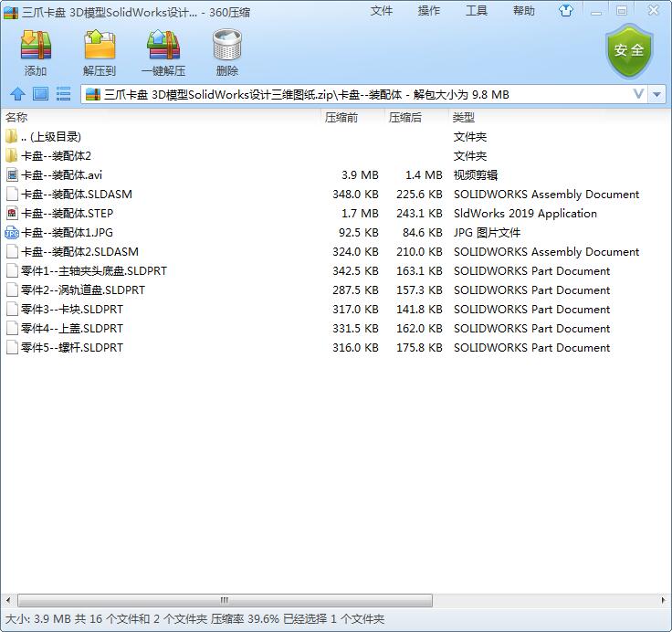Viewport: 672px width, 632px height.
Task: Click the 一键解压 one-click extract icon
Action: (x=163, y=45)
